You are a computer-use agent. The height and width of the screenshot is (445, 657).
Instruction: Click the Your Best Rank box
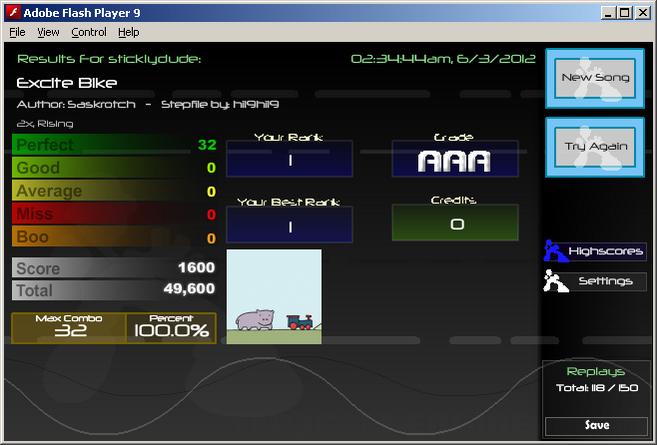290,225
